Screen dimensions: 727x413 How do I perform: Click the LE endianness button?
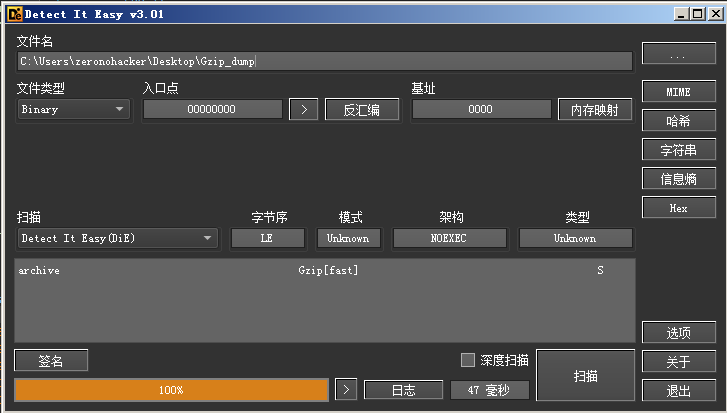[268, 238]
